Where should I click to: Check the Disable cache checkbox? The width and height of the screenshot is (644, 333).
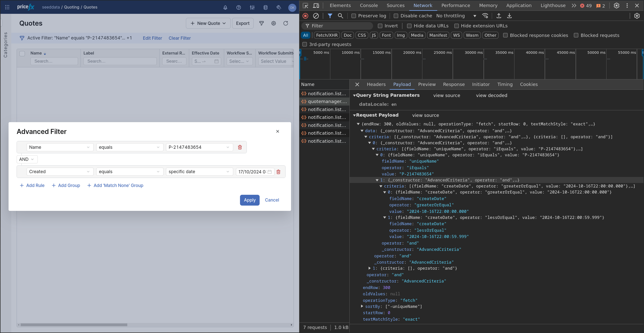point(396,16)
